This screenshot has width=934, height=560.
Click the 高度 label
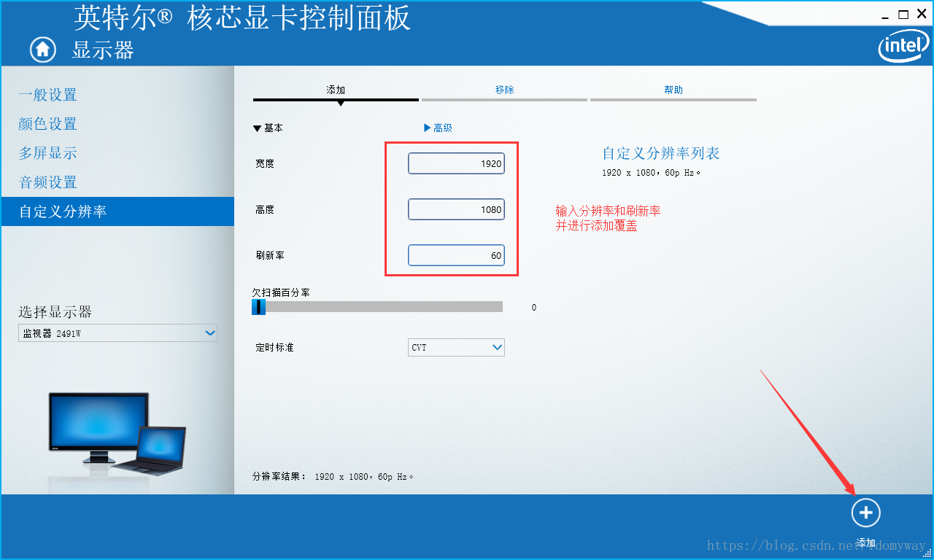click(265, 209)
